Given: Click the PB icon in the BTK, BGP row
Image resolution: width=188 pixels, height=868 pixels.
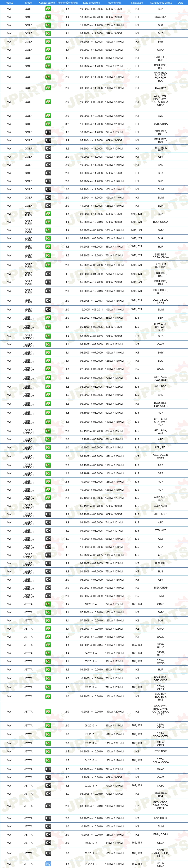Looking at the screenshot, I should [x=48, y=751].
